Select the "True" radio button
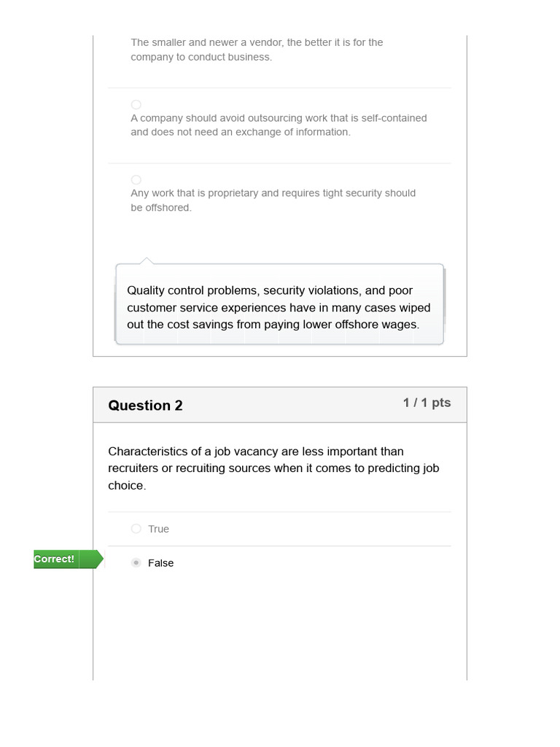The width and height of the screenshot is (560, 747). tap(136, 529)
